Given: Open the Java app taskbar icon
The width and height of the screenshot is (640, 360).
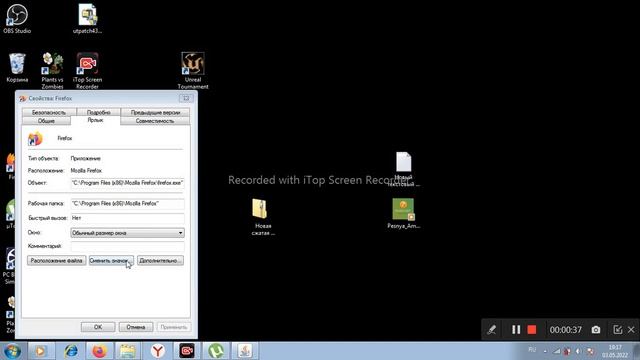Looking at the screenshot, I should click(x=244, y=351).
